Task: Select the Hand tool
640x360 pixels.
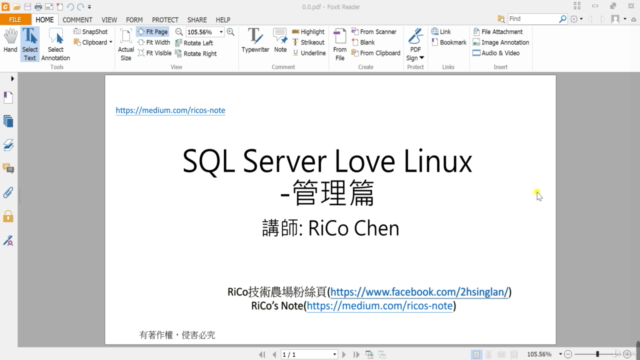Action: pyautogui.click(x=10, y=41)
